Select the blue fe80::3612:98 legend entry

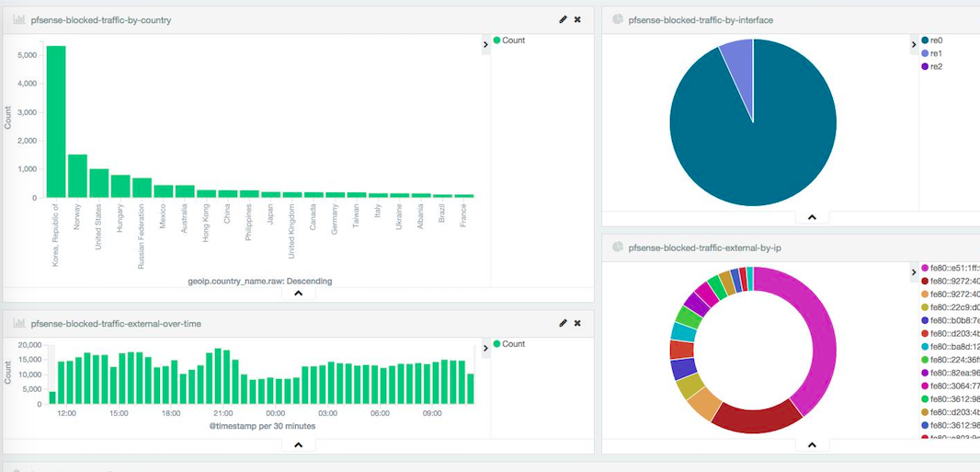(950, 425)
